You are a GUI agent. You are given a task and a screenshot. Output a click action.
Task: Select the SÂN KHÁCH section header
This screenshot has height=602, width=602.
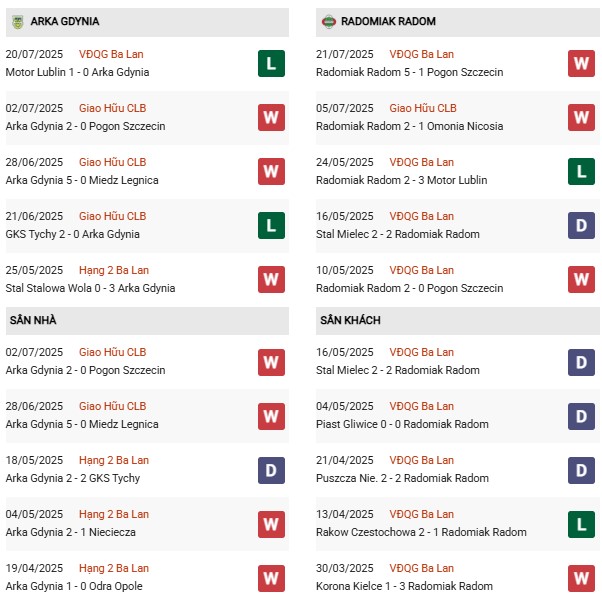click(350, 320)
